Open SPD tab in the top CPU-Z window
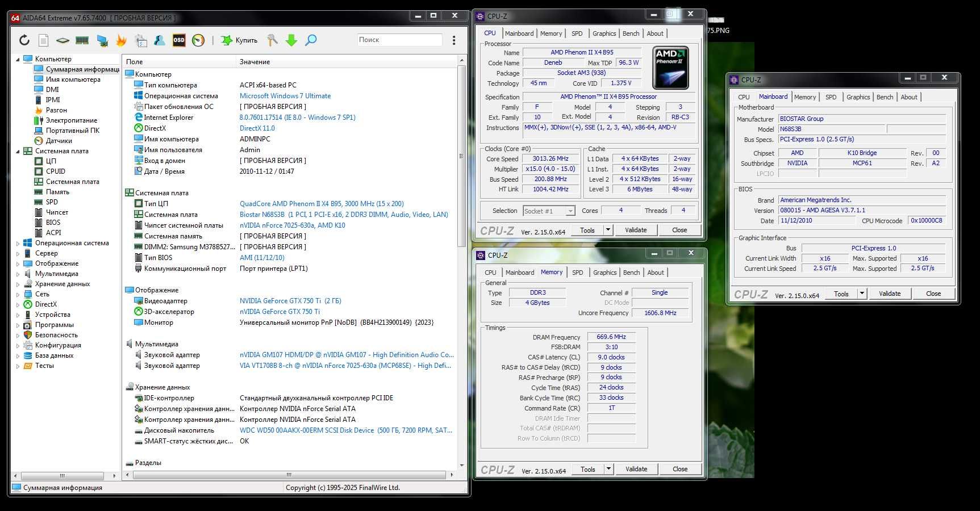The image size is (980, 511). point(577,33)
